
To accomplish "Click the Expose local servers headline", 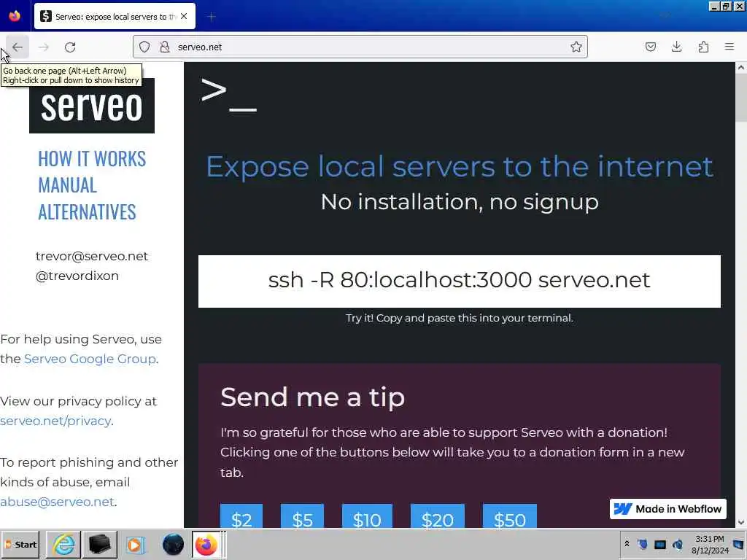I will 460,167.
